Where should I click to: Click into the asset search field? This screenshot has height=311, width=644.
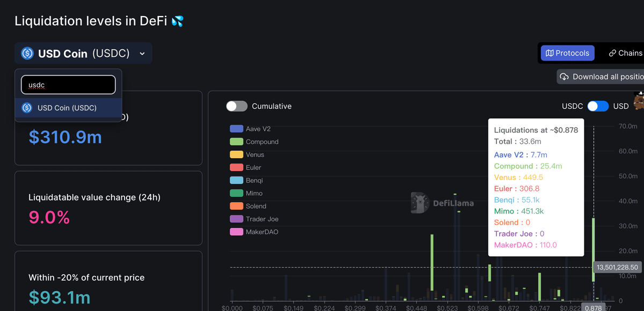click(68, 85)
